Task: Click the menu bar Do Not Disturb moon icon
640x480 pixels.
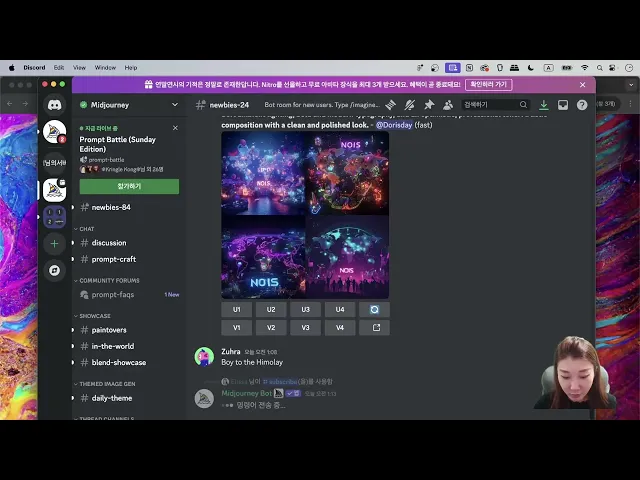Action: [x=531, y=68]
